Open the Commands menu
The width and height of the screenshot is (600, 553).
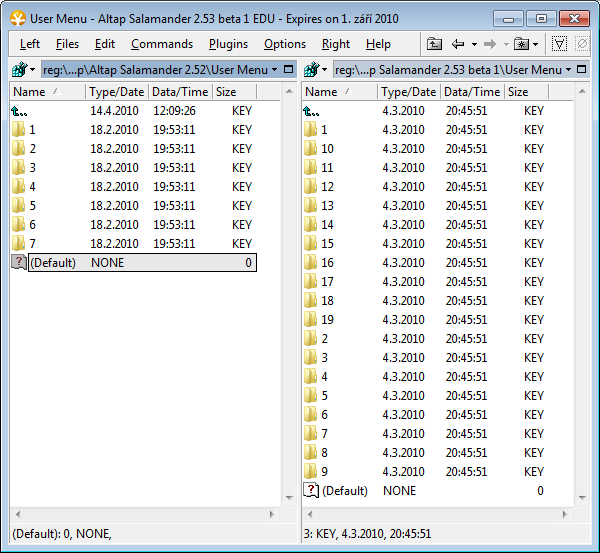(162, 44)
